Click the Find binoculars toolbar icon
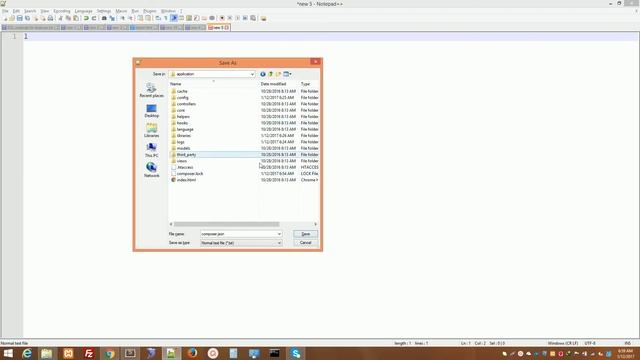This screenshot has height=360, width=640. [104, 18]
